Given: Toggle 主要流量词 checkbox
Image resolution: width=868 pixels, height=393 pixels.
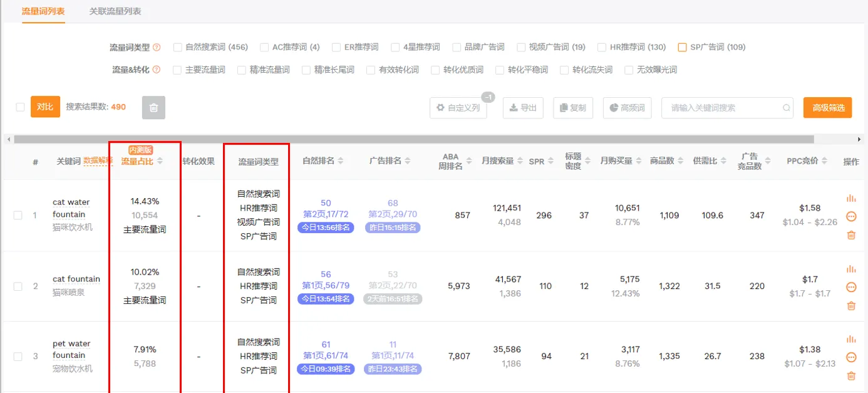Looking at the screenshot, I should click(177, 70).
